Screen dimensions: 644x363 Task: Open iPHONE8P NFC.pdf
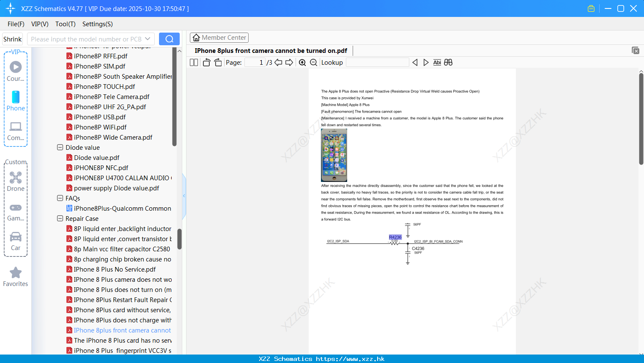point(101,168)
